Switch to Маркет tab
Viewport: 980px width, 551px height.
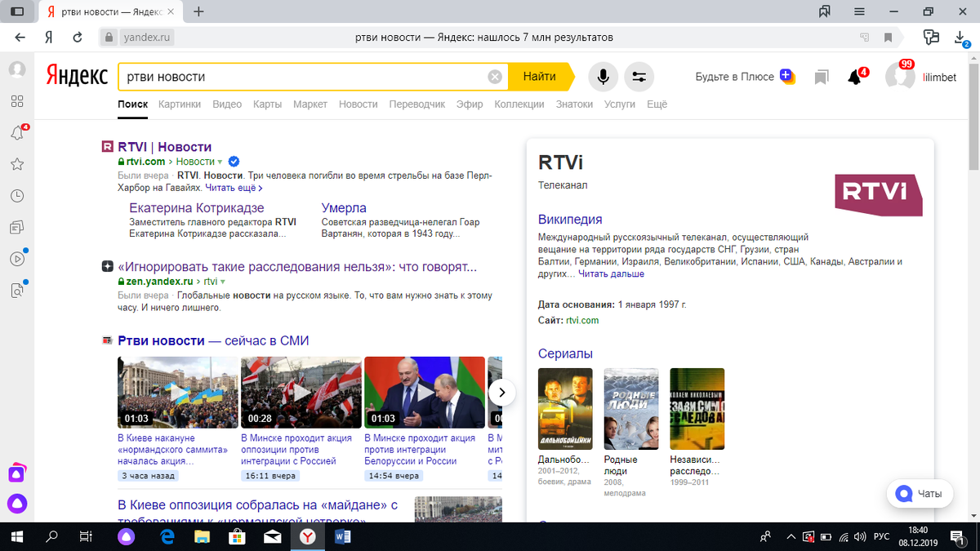[310, 104]
